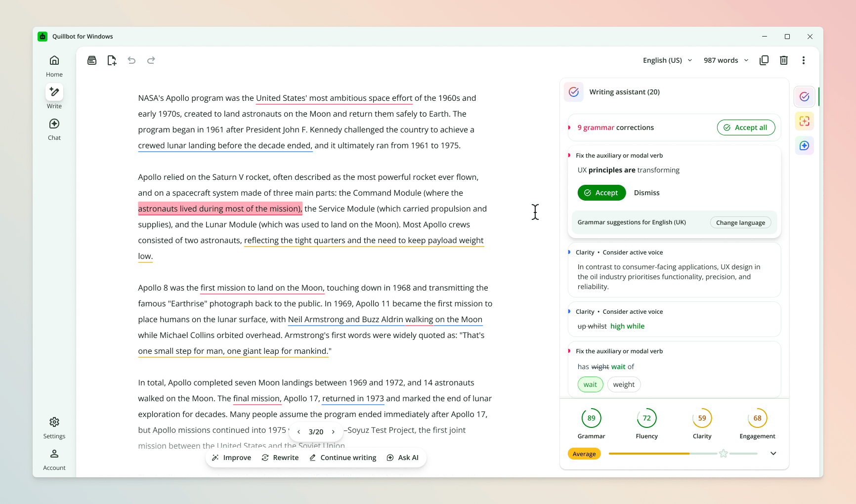Open the documents list icon in toolbar
Viewport: 856px width, 504px height.
pyautogui.click(x=92, y=60)
